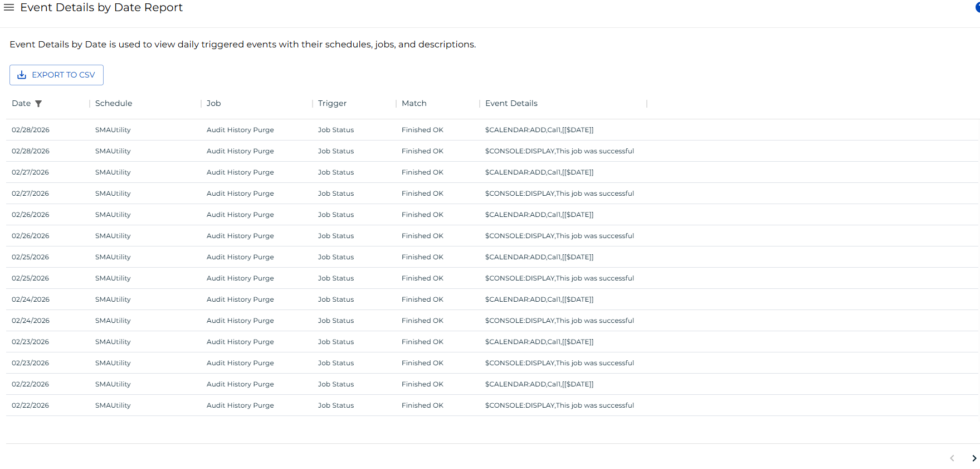The image size is (980, 469).
Task: Click the Job column header
Action: (214, 104)
